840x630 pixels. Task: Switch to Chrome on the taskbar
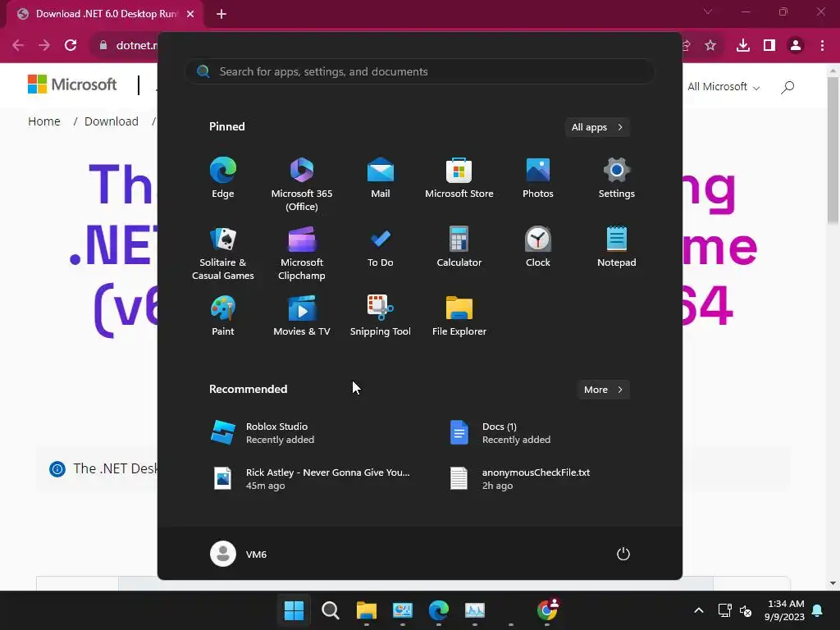(547, 610)
